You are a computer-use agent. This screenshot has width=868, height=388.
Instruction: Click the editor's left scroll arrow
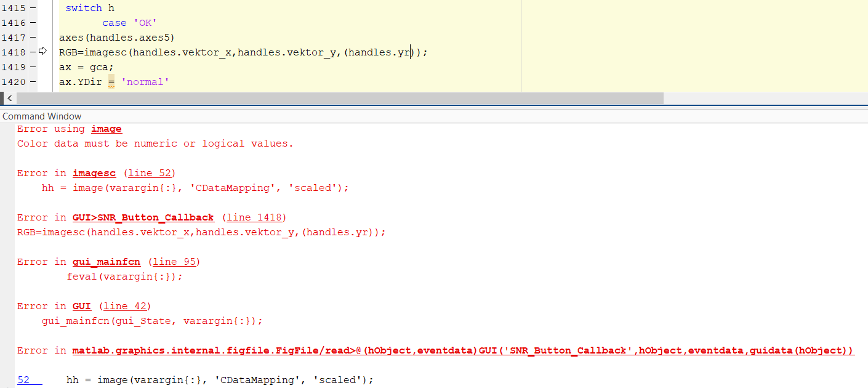(x=9, y=99)
